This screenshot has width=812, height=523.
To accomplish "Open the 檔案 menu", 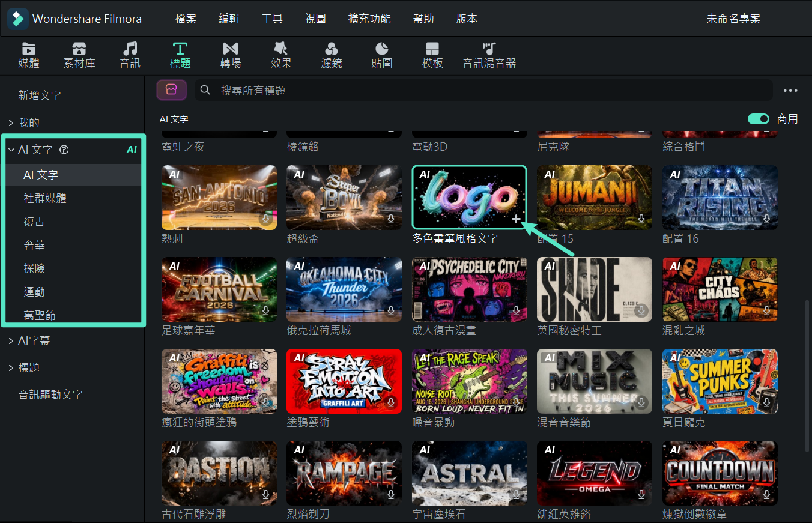I will tap(186, 19).
